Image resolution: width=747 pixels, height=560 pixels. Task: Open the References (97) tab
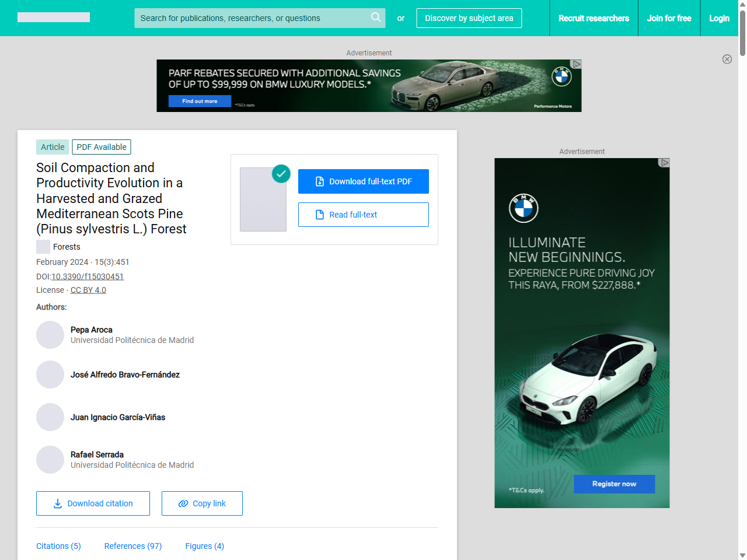(x=133, y=546)
